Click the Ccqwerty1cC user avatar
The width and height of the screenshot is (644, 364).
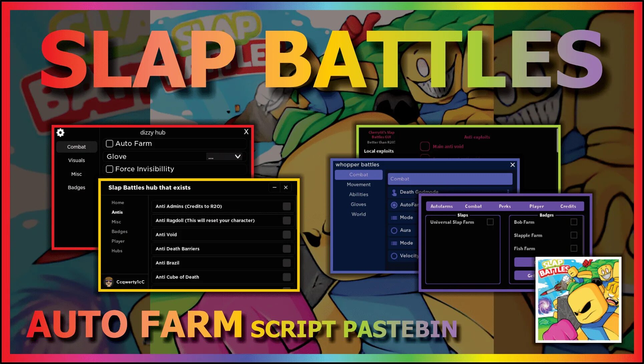[109, 282]
